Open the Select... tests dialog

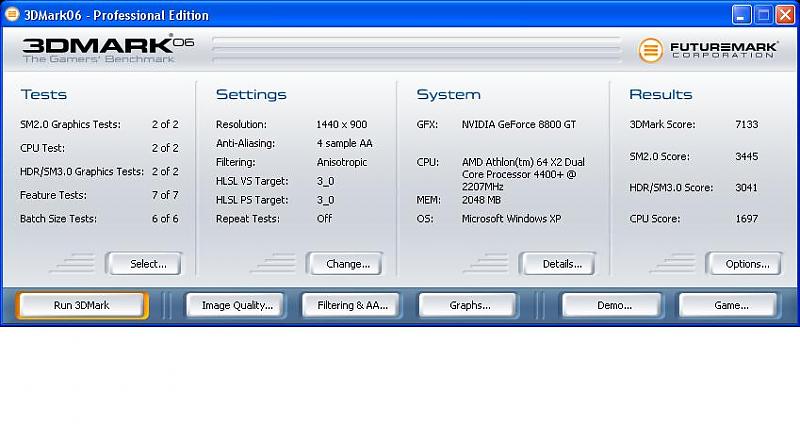click(x=144, y=264)
